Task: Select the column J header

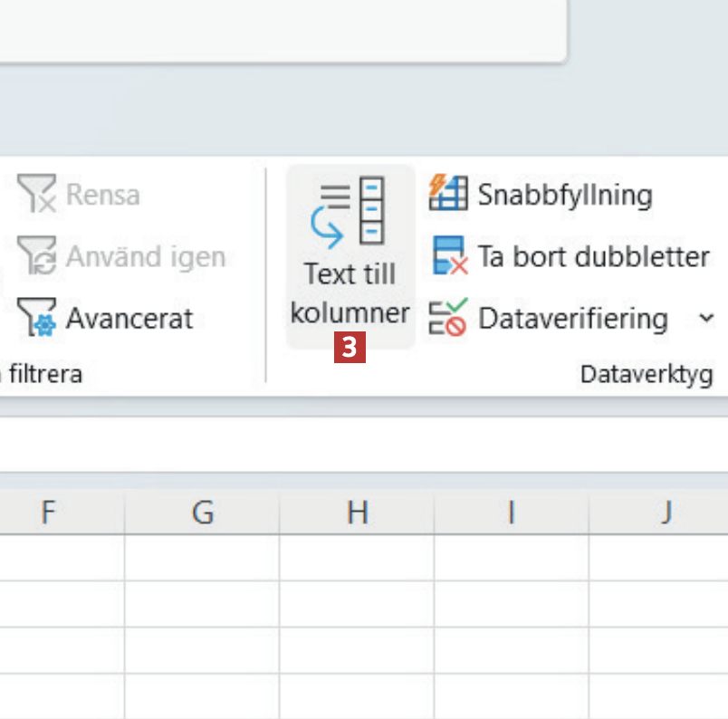Action: coord(665,513)
